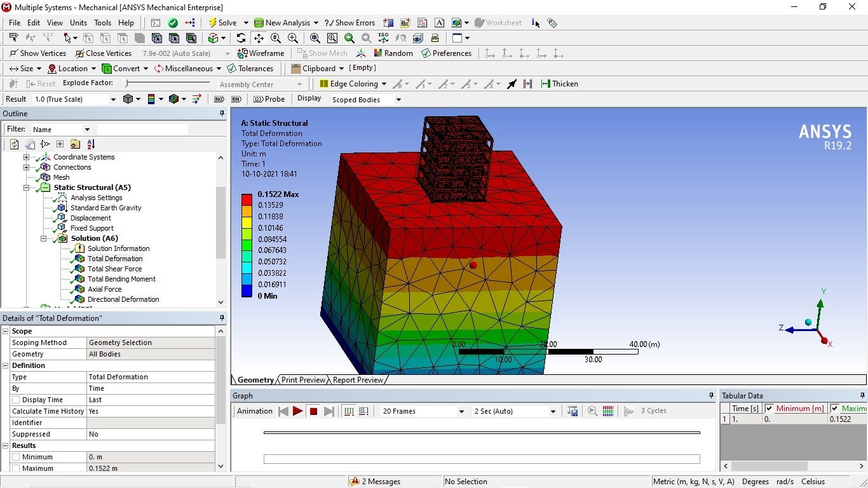The width and height of the screenshot is (868, 488).
Task: Click the outline Refresh search icon
Action: point(15,144)
